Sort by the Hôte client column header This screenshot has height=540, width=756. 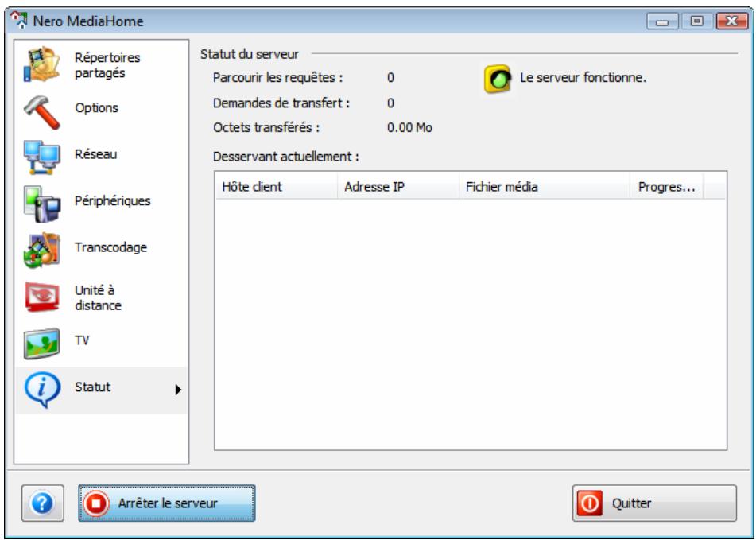point(277,187)
